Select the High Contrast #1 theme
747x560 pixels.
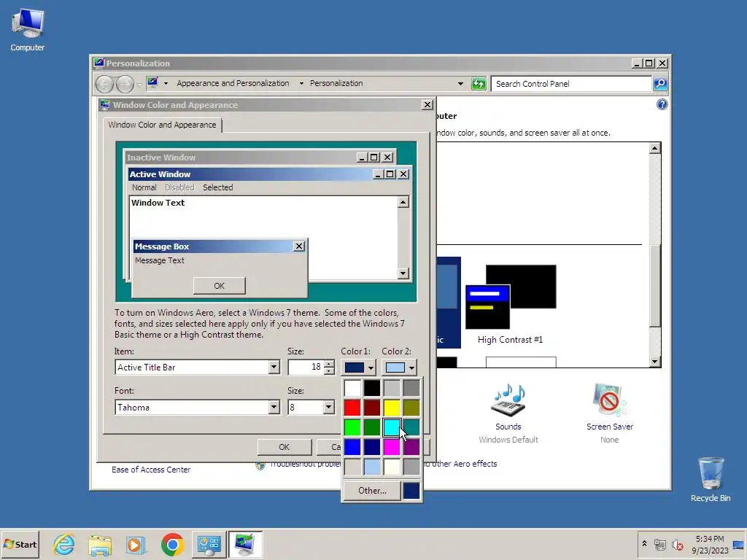pos(511,305)
